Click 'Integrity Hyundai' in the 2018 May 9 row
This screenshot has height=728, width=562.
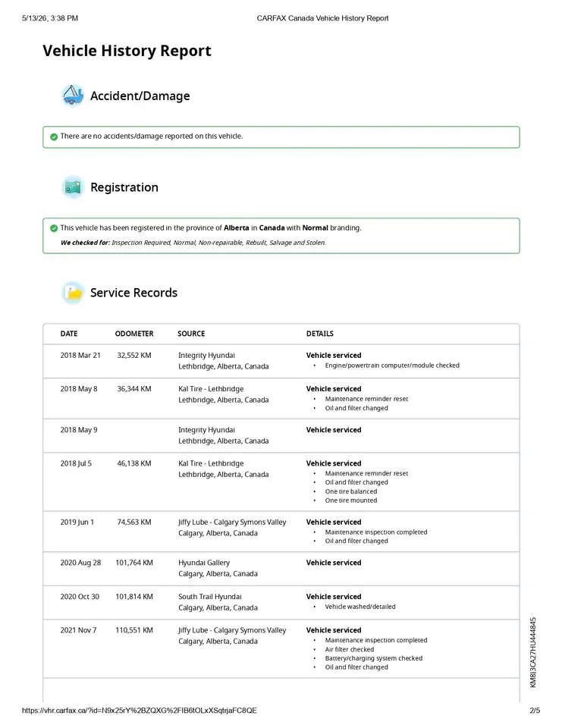point(206,430)
